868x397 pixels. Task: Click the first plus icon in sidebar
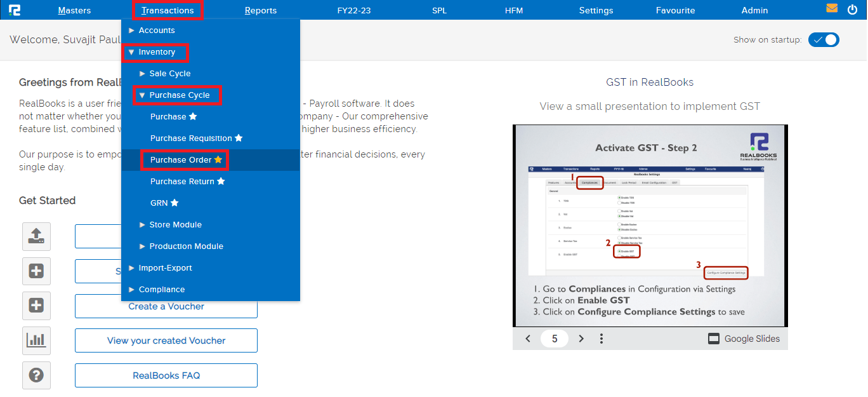[x=36, y=271]
